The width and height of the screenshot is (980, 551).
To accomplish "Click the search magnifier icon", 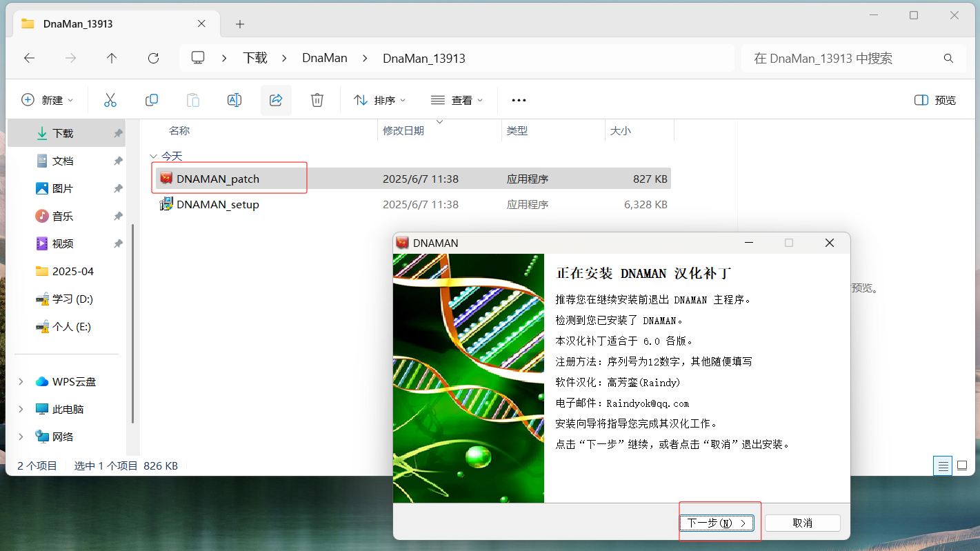I will [x=949, y=59].
